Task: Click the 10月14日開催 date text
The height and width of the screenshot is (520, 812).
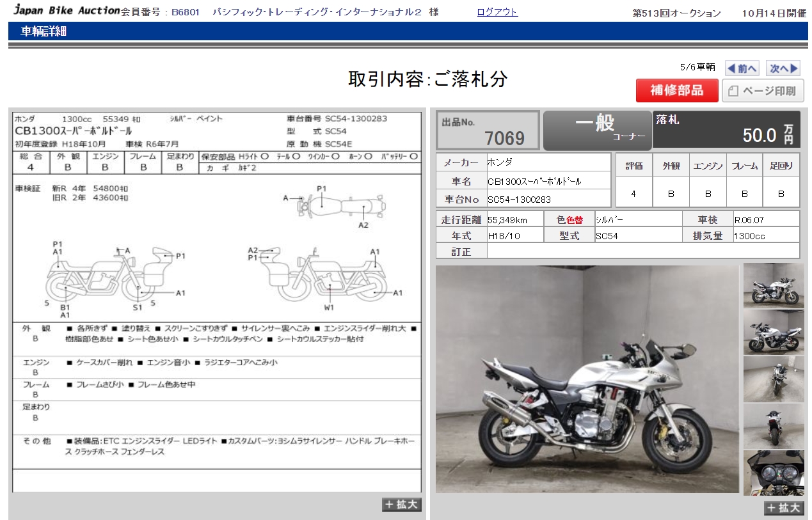Action: coord(774,13)
